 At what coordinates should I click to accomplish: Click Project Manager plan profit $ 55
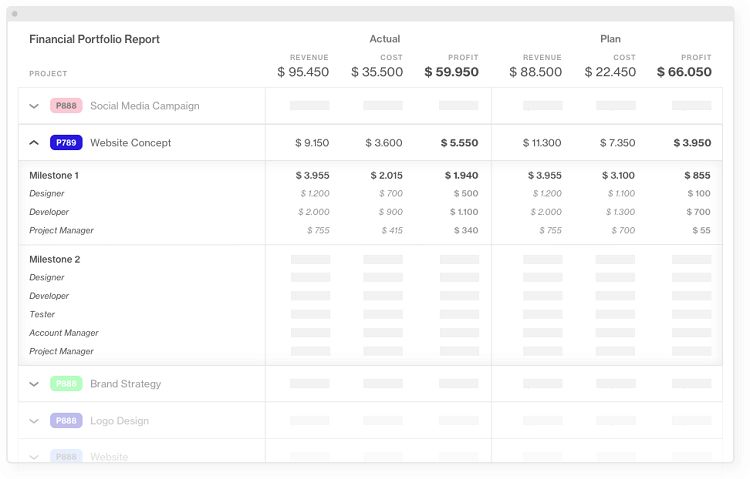701,231
